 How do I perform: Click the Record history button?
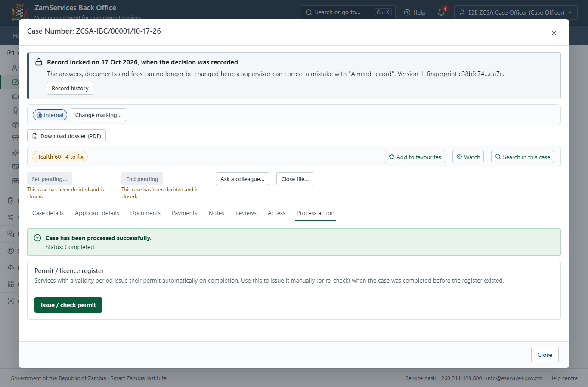coord(70,88)
